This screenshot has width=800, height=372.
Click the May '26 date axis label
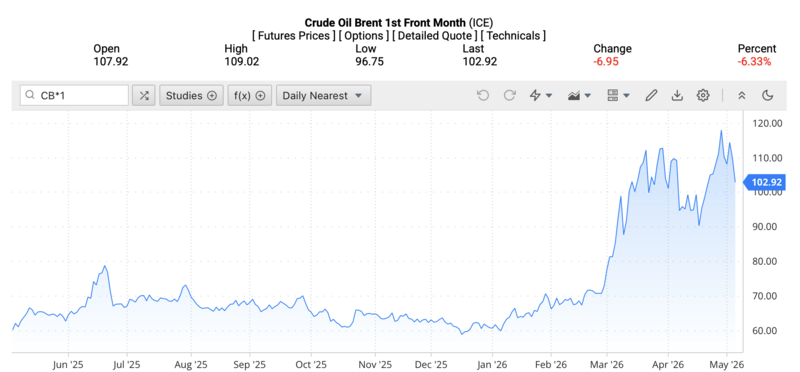point(727,364)
